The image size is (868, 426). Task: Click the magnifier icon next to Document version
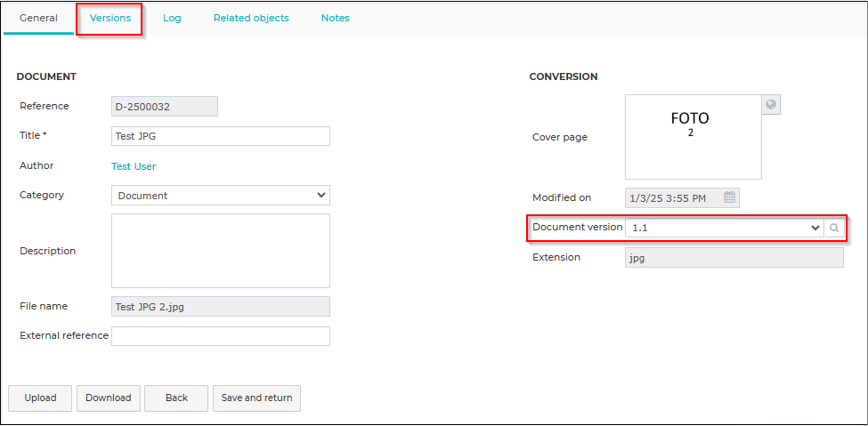834,228
